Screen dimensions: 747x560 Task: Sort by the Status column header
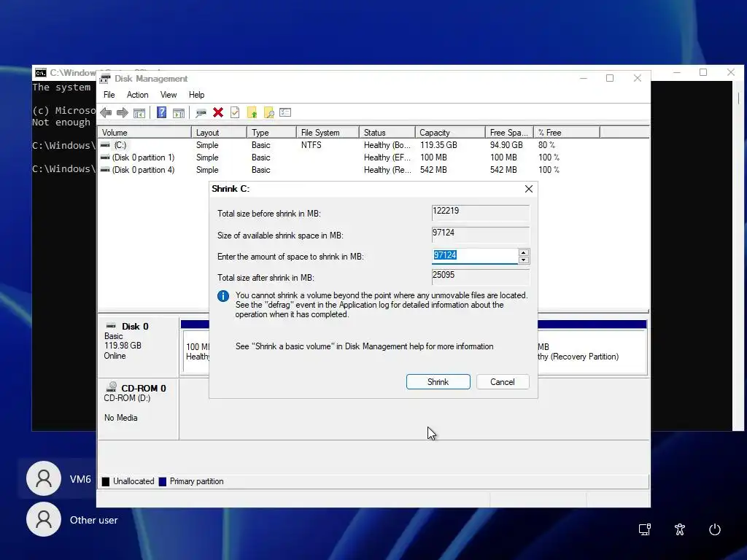387,133
